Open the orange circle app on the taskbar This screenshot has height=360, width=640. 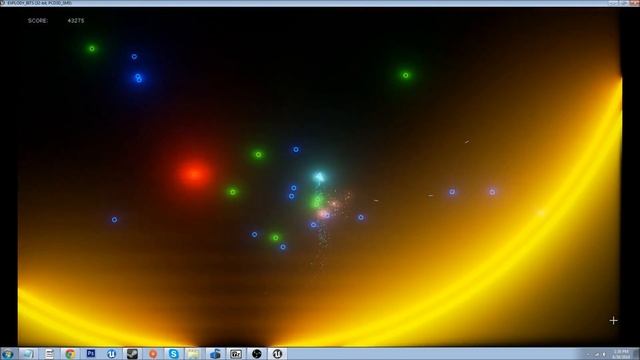pyautogui.click(x=153, y=354)
